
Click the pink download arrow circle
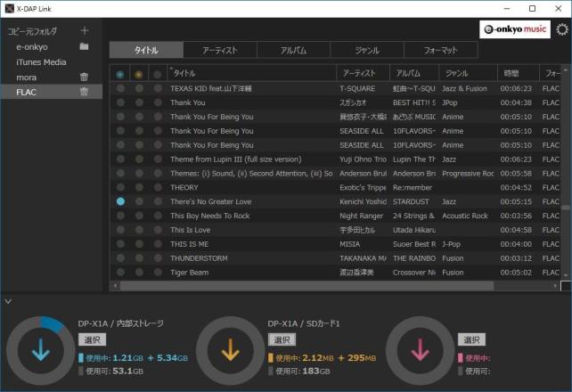(421, 351)
